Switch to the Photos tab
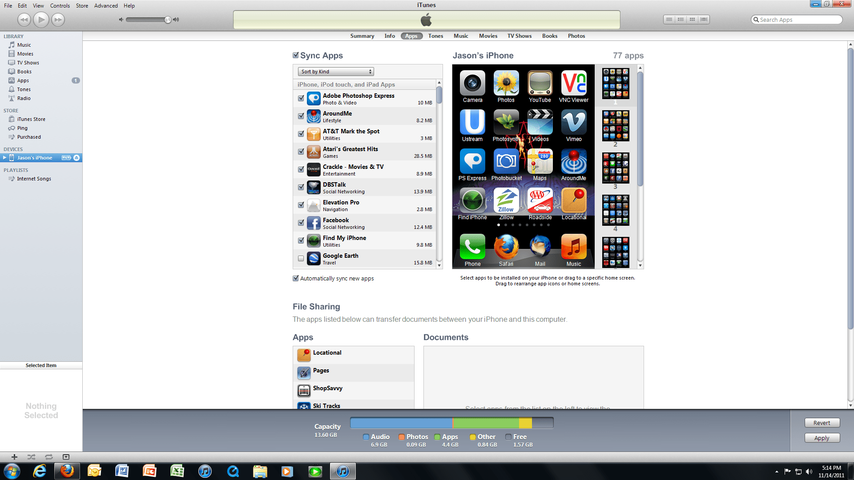The image size is (854, 480). 576,36
